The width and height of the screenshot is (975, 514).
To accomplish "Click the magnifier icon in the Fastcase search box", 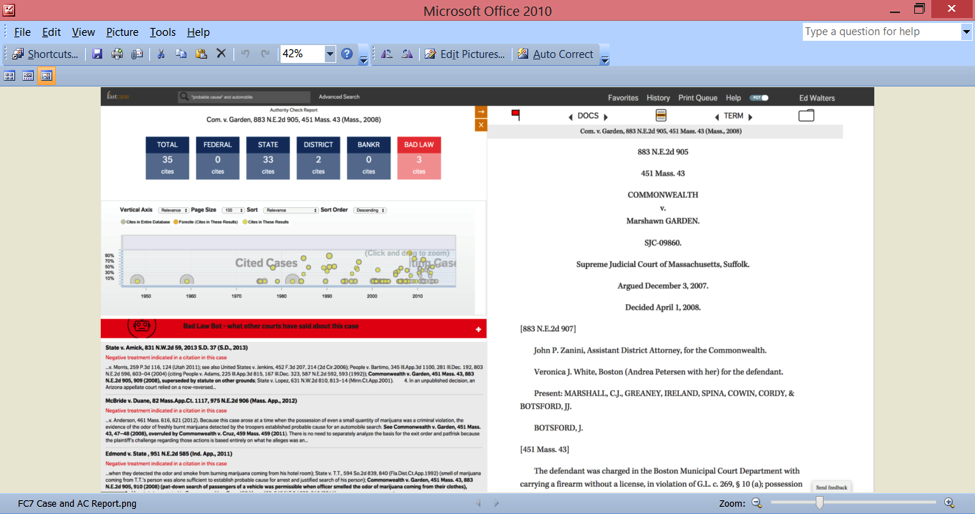I will tap(183, 97).
